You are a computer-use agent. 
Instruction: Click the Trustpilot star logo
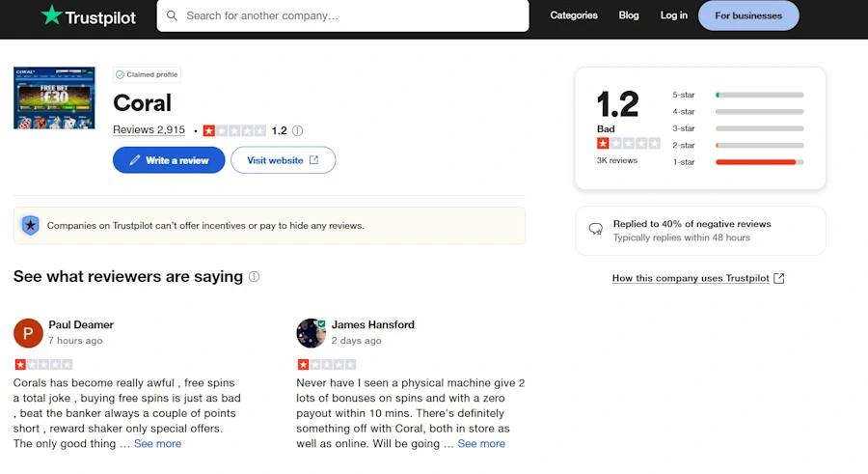pos(51,15)
